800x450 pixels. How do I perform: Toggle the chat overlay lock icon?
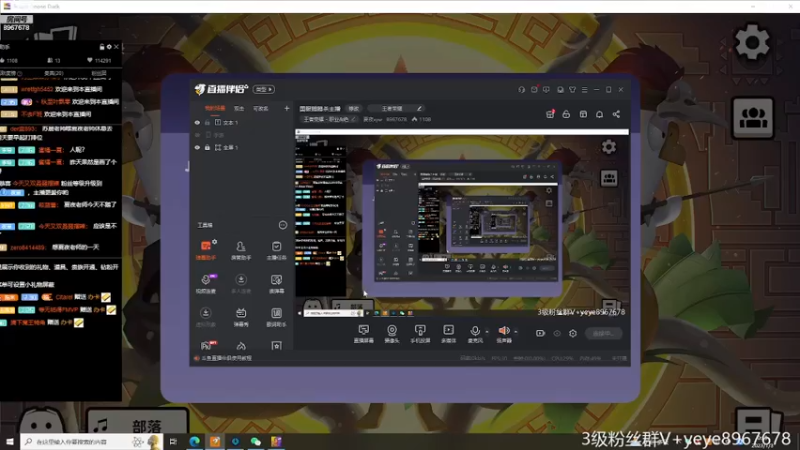click(x=102, y=47)
